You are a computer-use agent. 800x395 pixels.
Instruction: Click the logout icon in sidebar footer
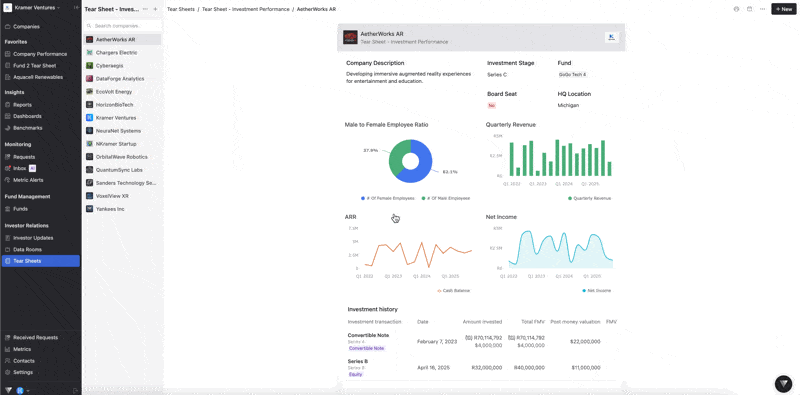pyautogui.click(x=75, y=390)
